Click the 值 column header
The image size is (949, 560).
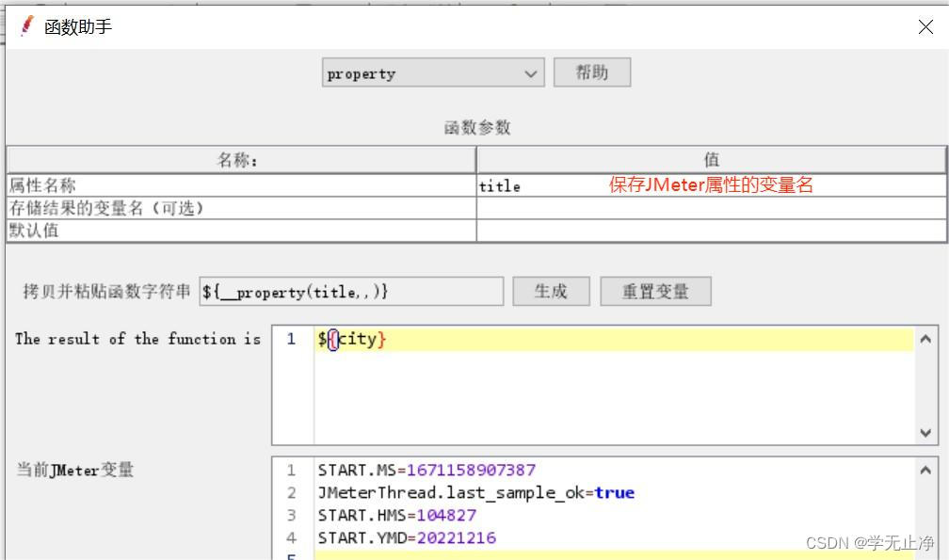[712, 160]
